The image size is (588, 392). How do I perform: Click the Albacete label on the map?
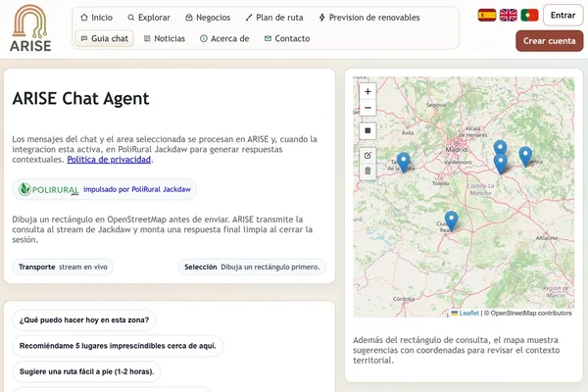pyautogui.click(x=547, y=238)
